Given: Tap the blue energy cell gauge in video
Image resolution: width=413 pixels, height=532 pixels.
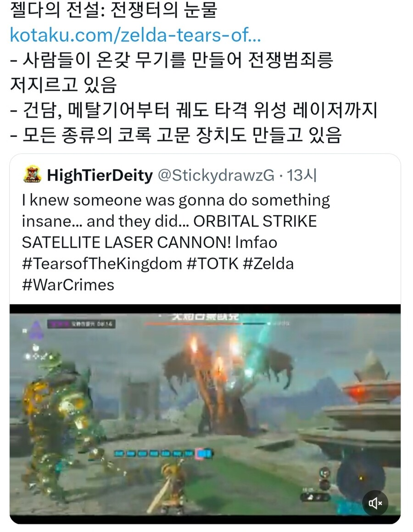Looking at the screenshot, I should click(x=163, y=453).
